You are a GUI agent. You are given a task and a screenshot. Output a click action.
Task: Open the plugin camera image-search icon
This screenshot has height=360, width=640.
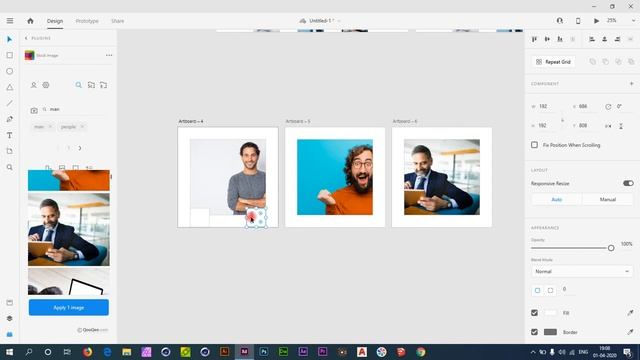pos(34,110)
